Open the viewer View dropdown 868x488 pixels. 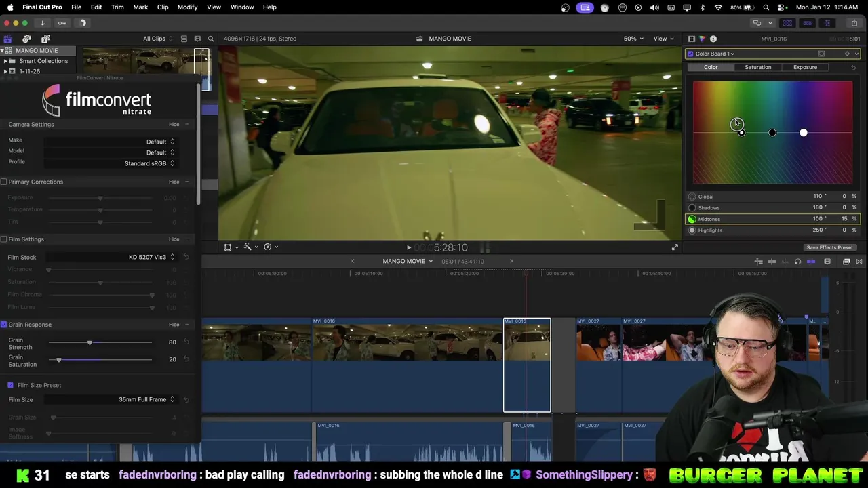coord(664,39)
